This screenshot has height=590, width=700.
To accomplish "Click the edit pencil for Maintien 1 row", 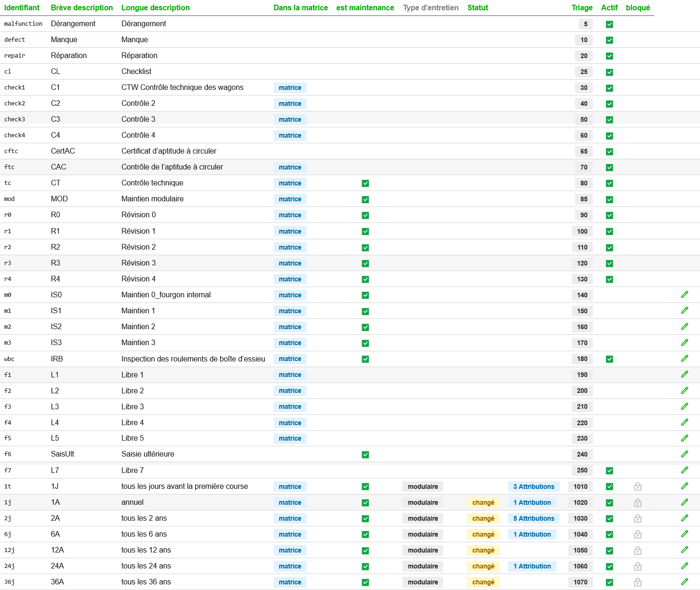I will click(x=685, y=310).
